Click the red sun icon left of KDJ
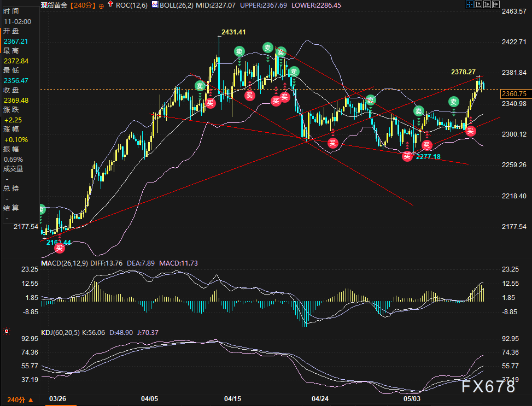Screen dimensions: 532x406 [6, 331]
